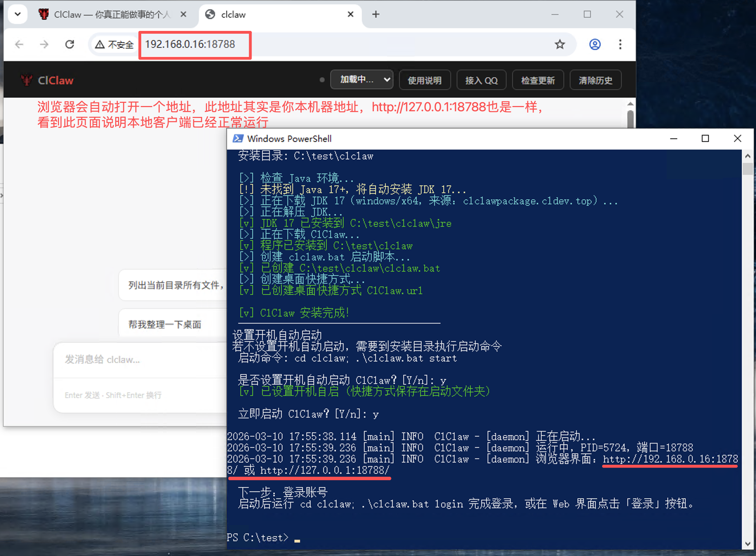Open new browser tab with plus
The width and height of the screenshot is (756, 556).
376,14
